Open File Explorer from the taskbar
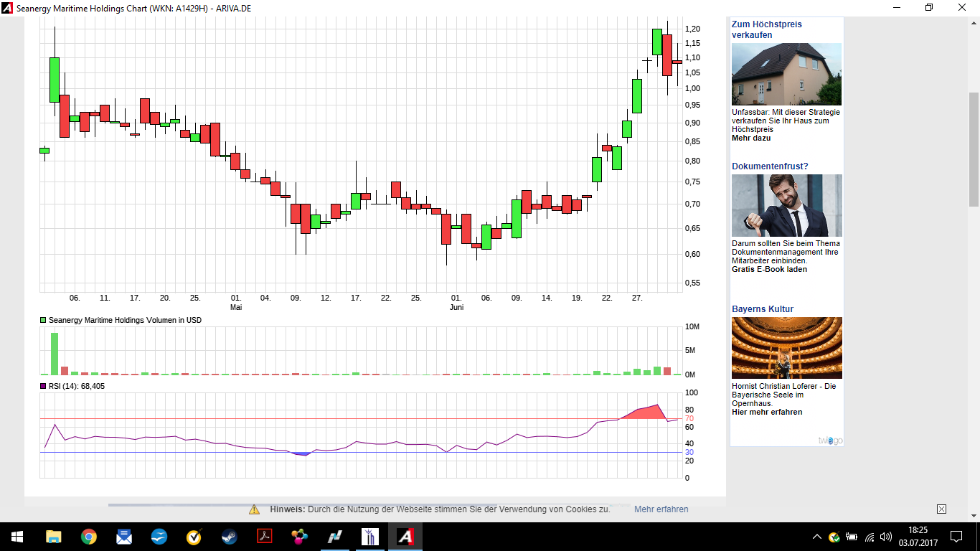This screenshot has height=551, width=980. [54, 537]
